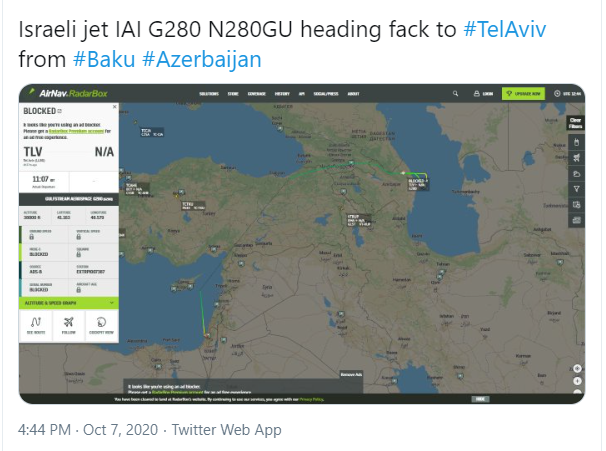Click the See Route icon

coord(36,325)
